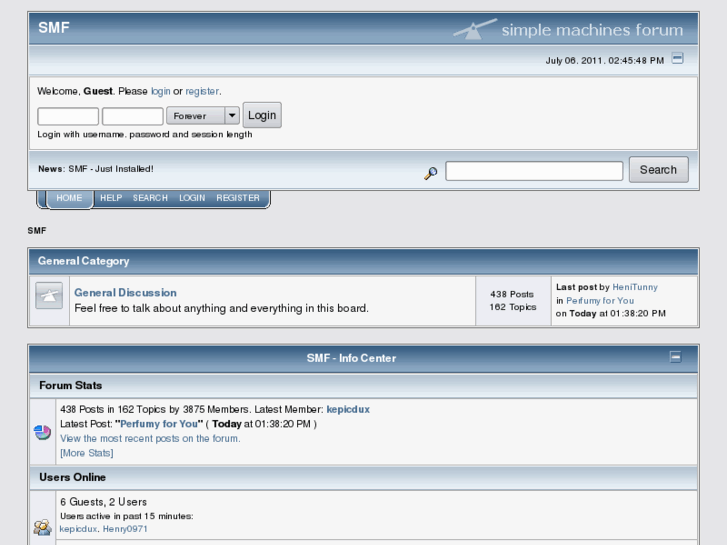Click the magnifying glass search icon
Screen dimensions: 727x545
click(x=431, y=173)
